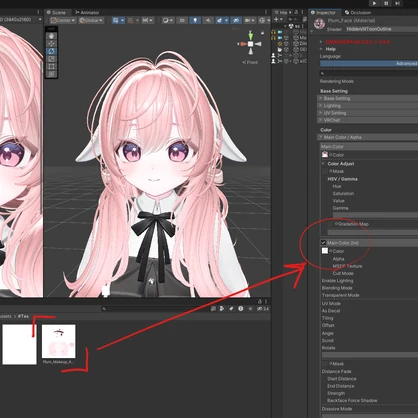Open the snap increment dropdown
The width and height of the screenshot is (418, 418).
tap(147, 20)
